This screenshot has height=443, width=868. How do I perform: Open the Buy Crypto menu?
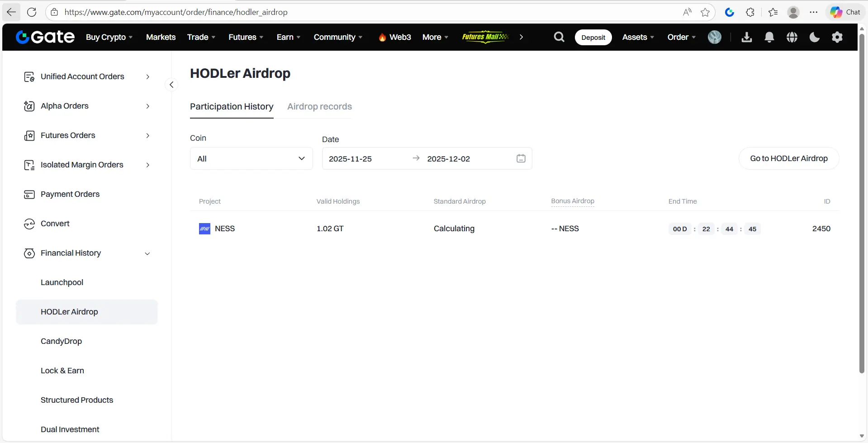[x=109, y=37]
